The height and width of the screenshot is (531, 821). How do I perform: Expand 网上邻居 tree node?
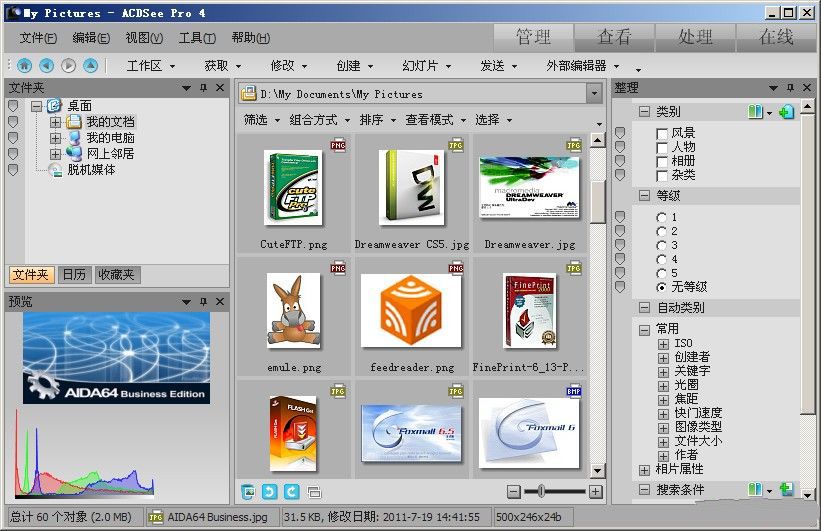(56, 154)
